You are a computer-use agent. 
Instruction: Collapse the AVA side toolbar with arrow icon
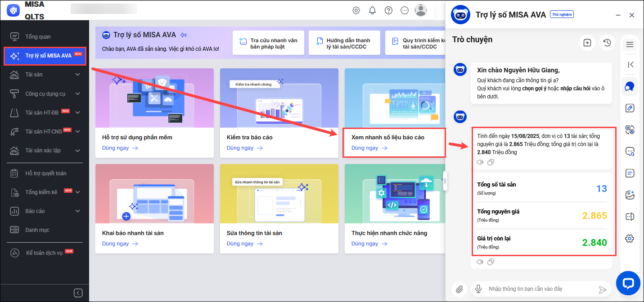point(630,65)
